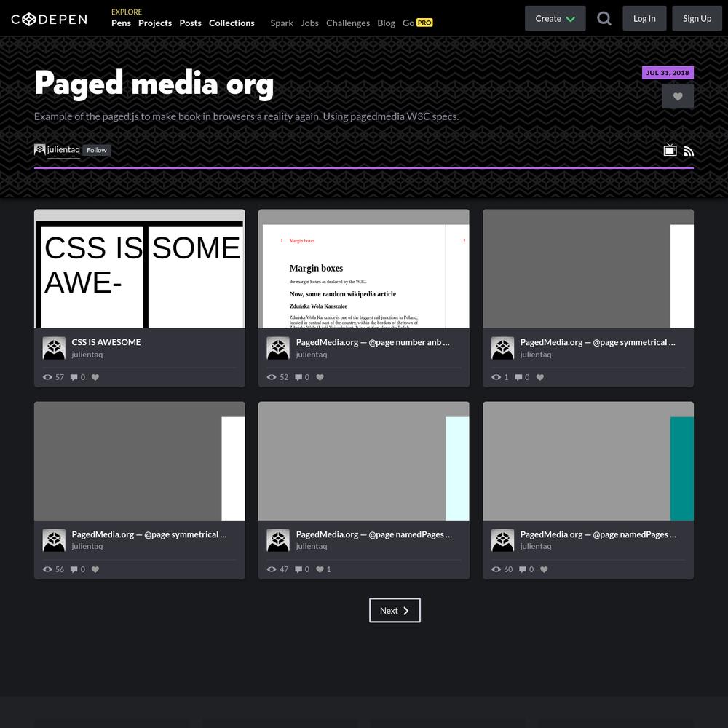728x728 pixels.
Task: Go to Jobs page
Action: (x=309, y=23)
